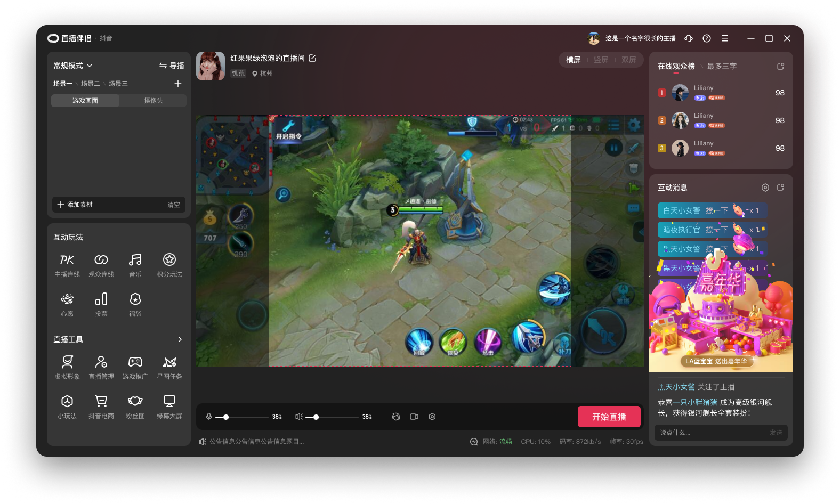Open the help question-mark icon
The height and width of the screenshot is (504, 840).
pyautogui.click(x=707, y=38)
